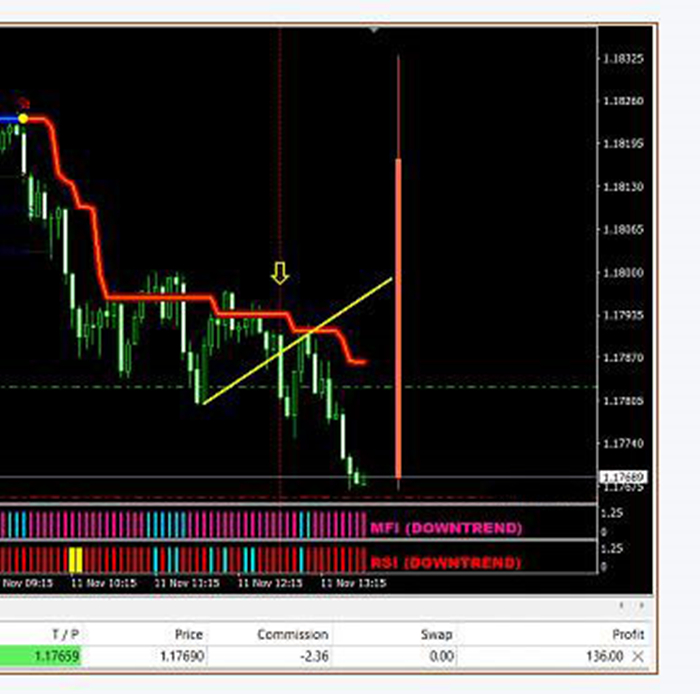Viewport: 700px width, 694px height.
Task: Click the 1.18325 price axis label
Action: click(623, 59)
